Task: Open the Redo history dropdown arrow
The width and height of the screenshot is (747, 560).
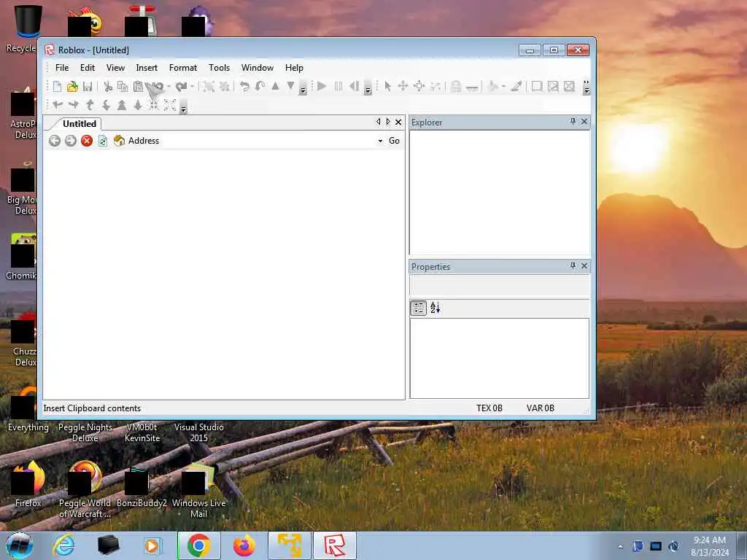Action: (x=193, y=86)
